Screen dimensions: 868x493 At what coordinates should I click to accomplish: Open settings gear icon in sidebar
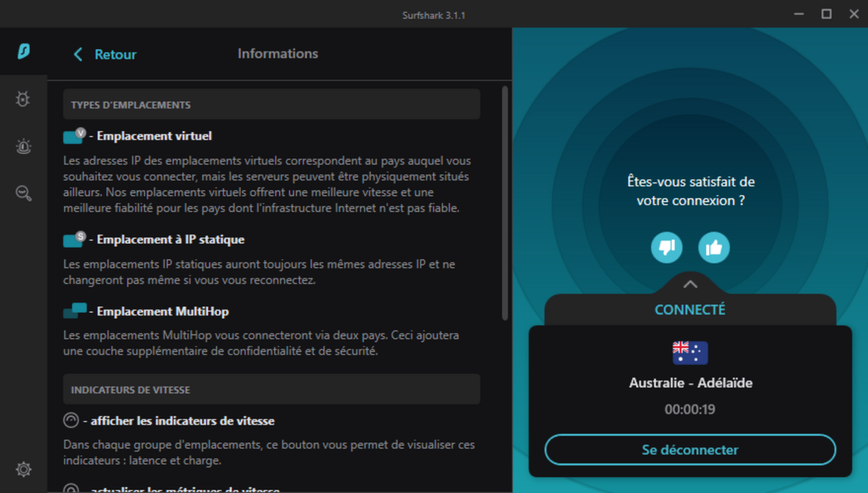(x=23, y=470)
